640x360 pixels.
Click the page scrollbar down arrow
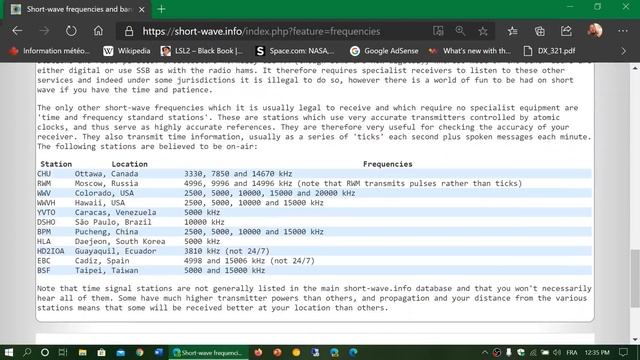click(x=636, y=339)
